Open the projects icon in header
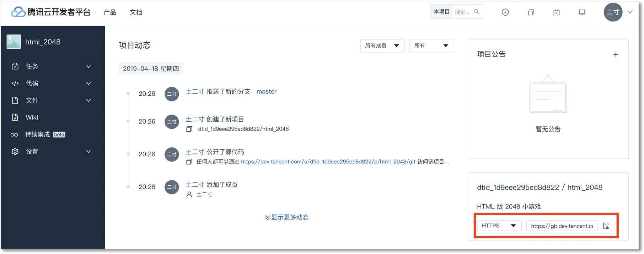This screenshot has height=254, width=644. click(531, 12)
